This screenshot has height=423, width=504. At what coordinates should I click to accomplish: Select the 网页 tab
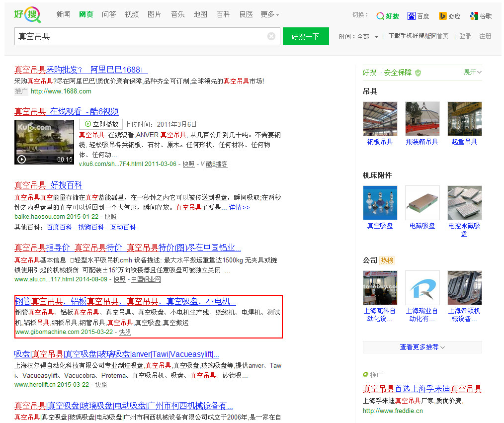tap(86, 14)
